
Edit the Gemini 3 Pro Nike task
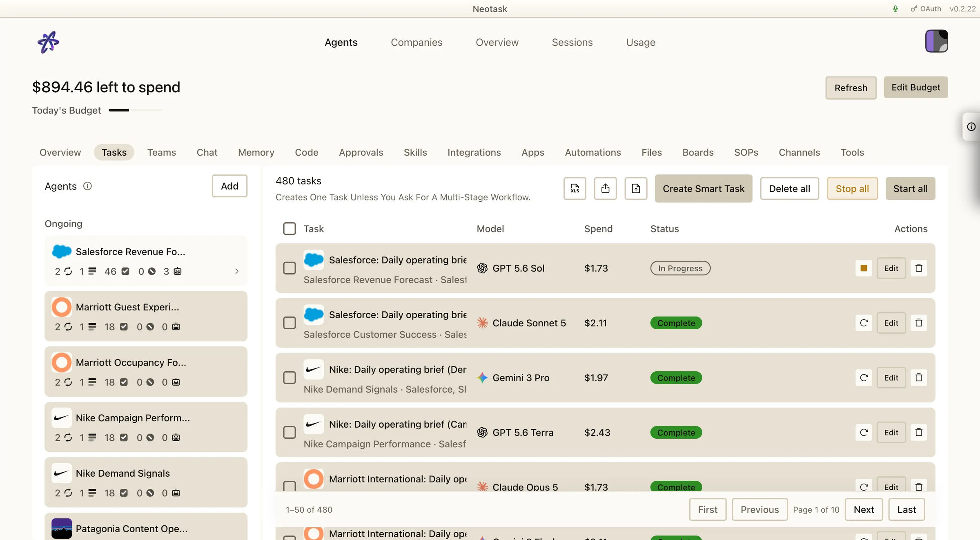(891, 378)
